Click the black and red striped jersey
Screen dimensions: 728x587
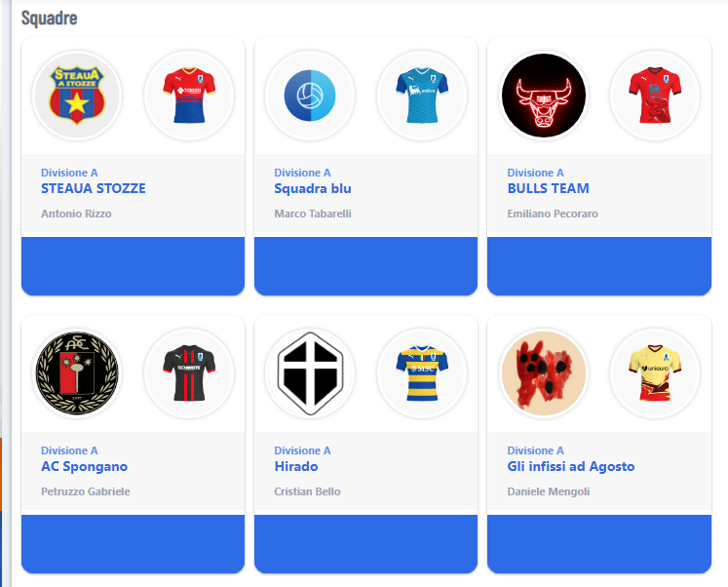click(x=189, y=373)
